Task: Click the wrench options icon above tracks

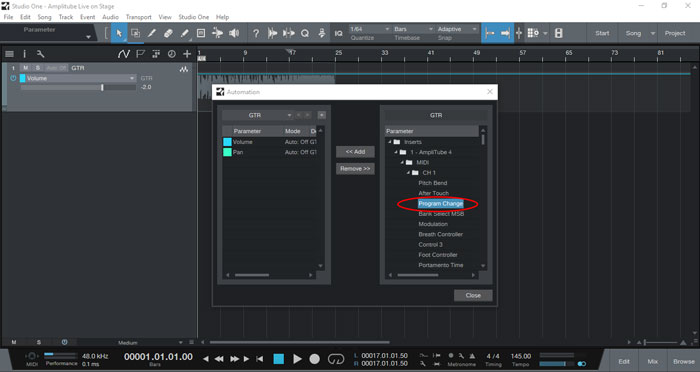Action: click(x=40, y=54)
